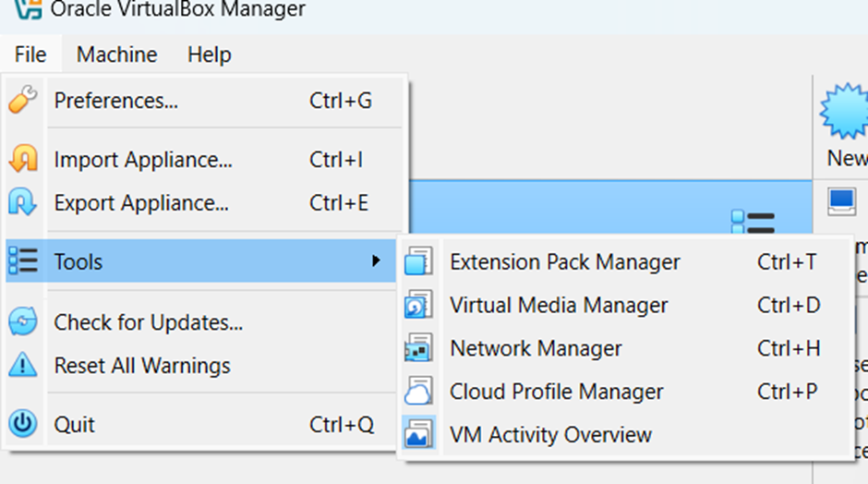Open the Machine menu

point(116,54)
